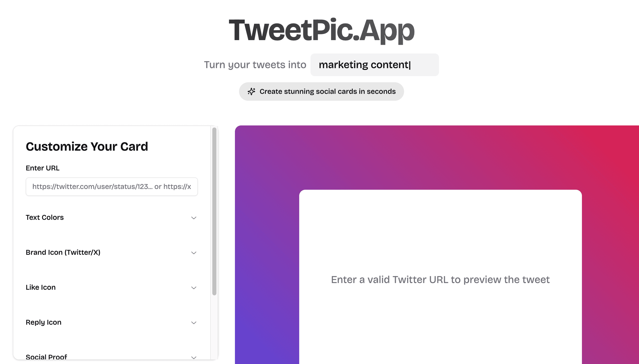
Task: Click the Customize Your Card heading
Action: 87,147
